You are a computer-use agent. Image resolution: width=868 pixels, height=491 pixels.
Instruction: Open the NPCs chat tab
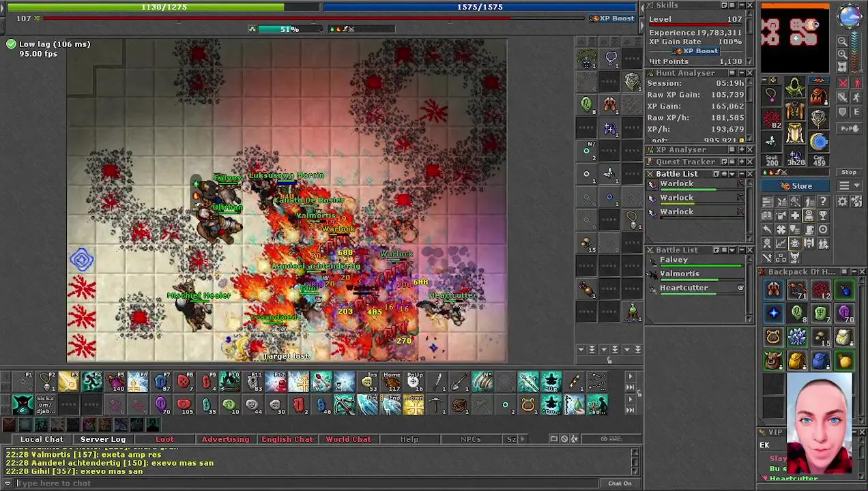(x=471, y=439)
